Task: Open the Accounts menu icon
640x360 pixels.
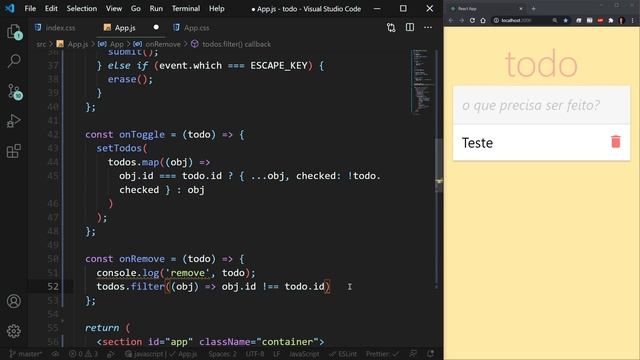Action: 13,301
